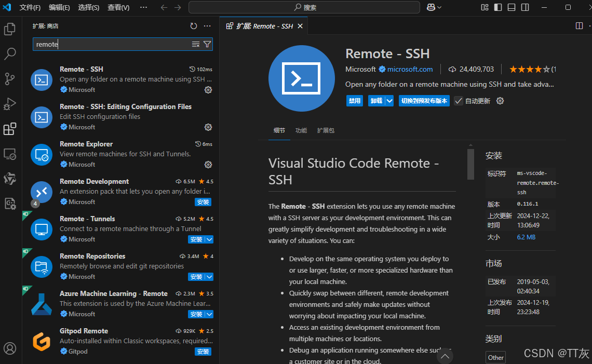The image size is (592, 364).
Task: Go back with the navigation arrow
Action: (x=164, y=7)
